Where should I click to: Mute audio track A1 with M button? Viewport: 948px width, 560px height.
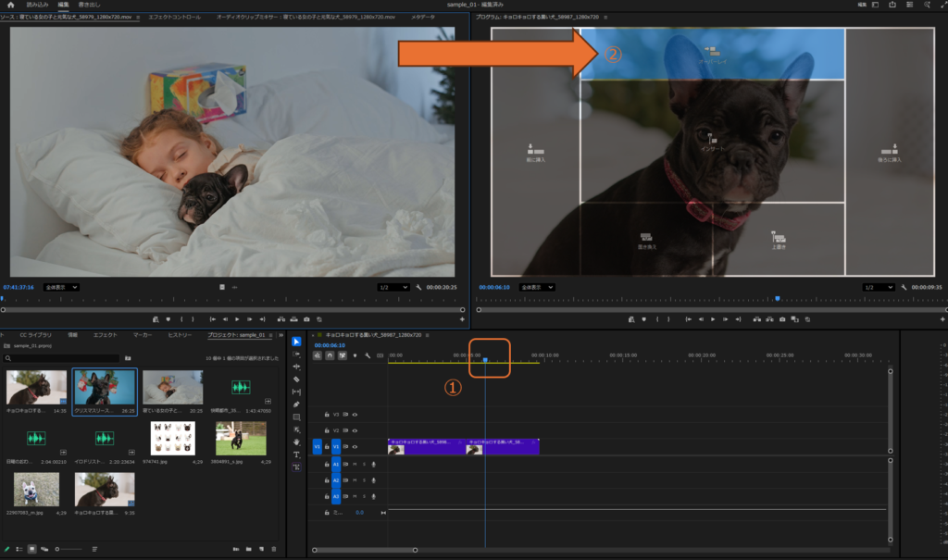(355, 465)
